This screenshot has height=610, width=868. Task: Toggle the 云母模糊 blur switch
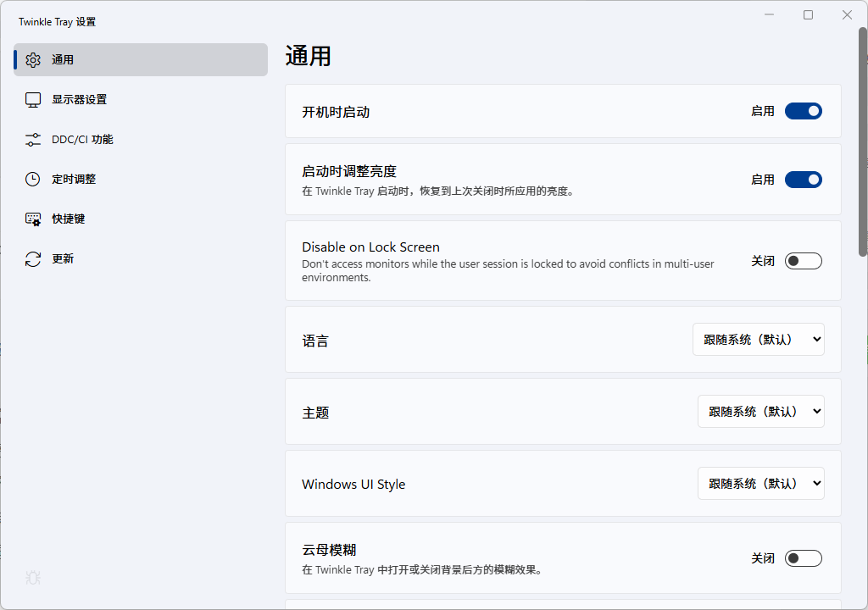coord(803,557)
